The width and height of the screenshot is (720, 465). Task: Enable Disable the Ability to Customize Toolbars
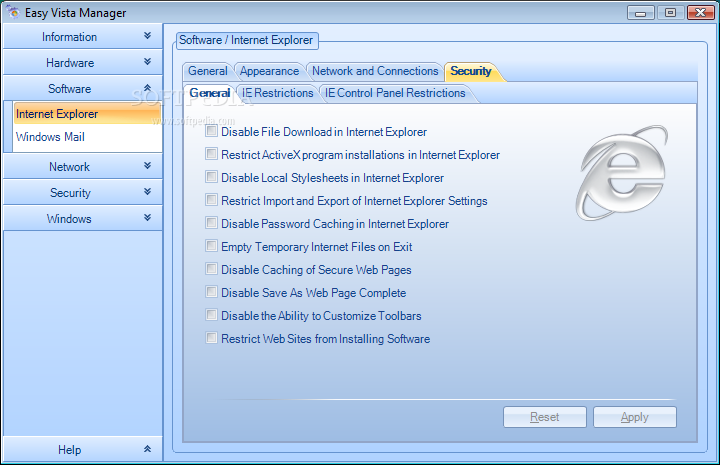(211, 315)
